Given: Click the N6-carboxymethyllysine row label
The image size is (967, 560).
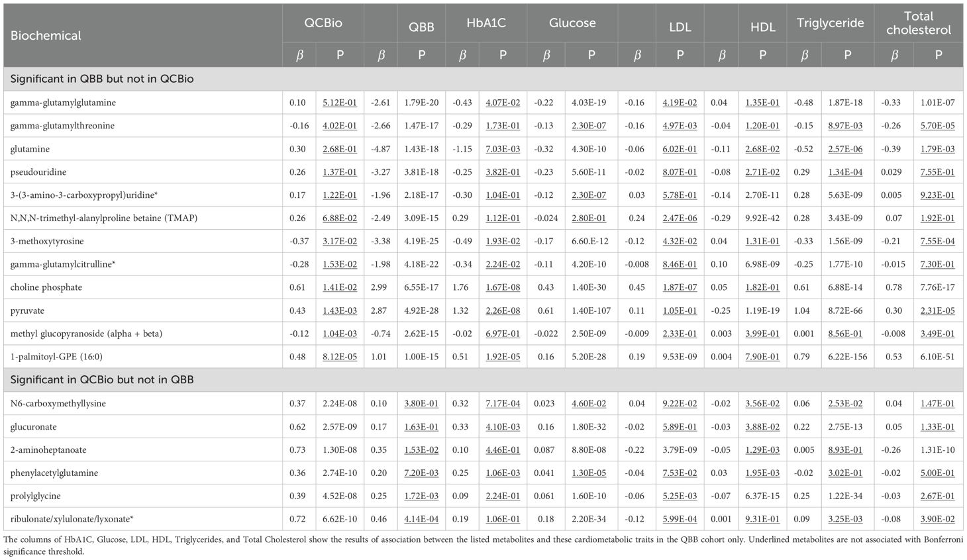Looking at the screenshot, I should pyautogui.click(x=58, y=403).
